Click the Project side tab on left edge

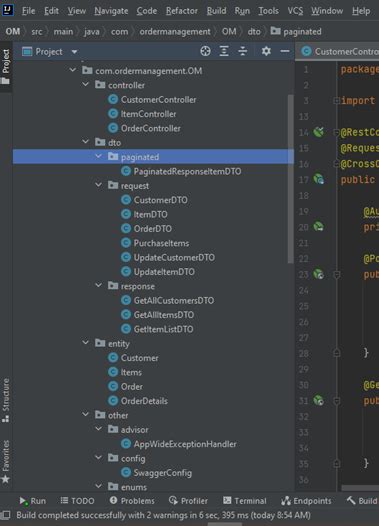pos(6,66)
